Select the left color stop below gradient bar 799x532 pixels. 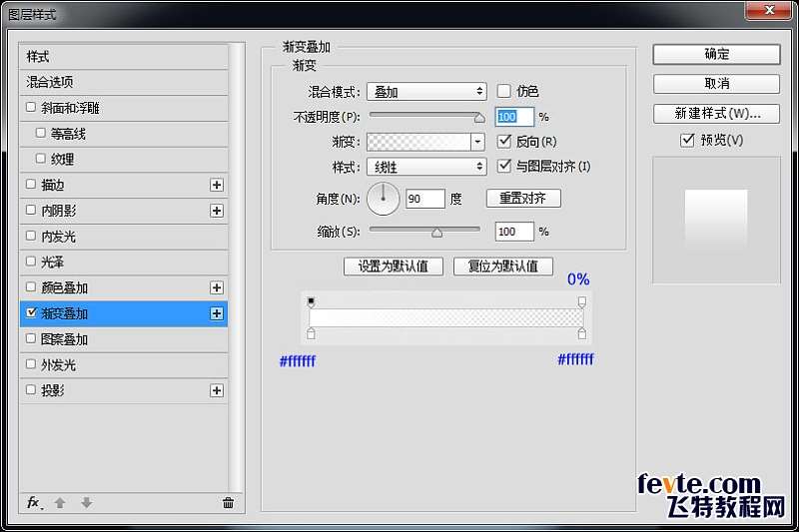pyautogui.click(x=311, y=333)
